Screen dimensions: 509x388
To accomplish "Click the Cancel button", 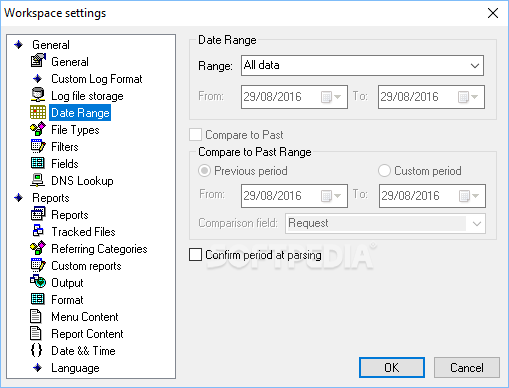I will (x=467, y=367).
